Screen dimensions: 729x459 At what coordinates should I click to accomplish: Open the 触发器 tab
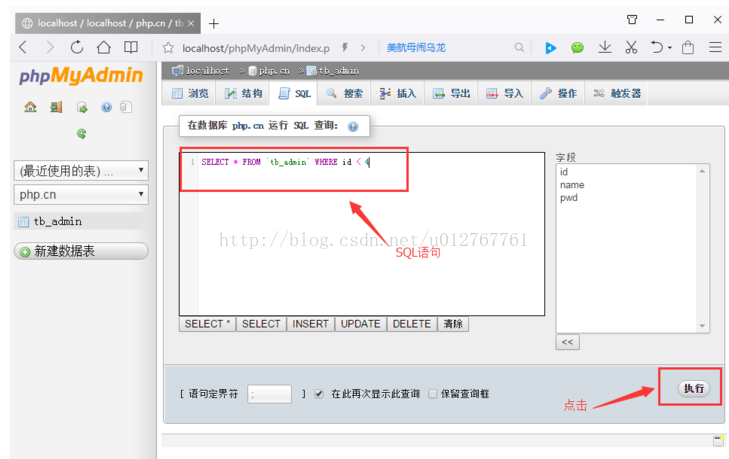617,93
